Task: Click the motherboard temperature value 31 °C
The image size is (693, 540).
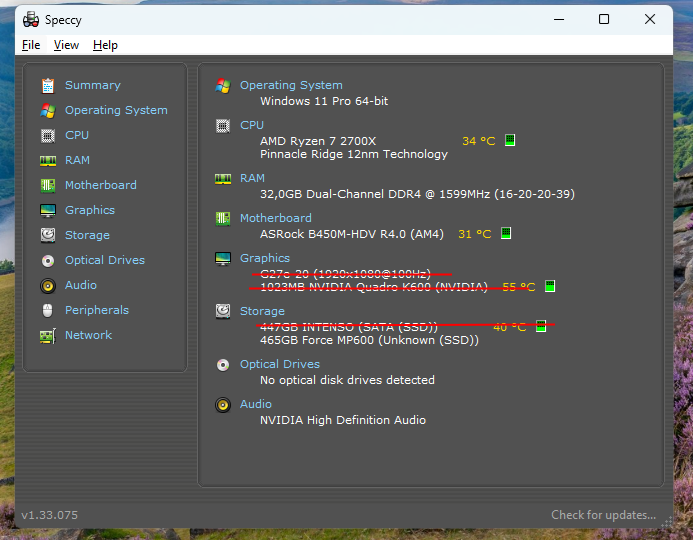Action: click(x=475, y=234)
